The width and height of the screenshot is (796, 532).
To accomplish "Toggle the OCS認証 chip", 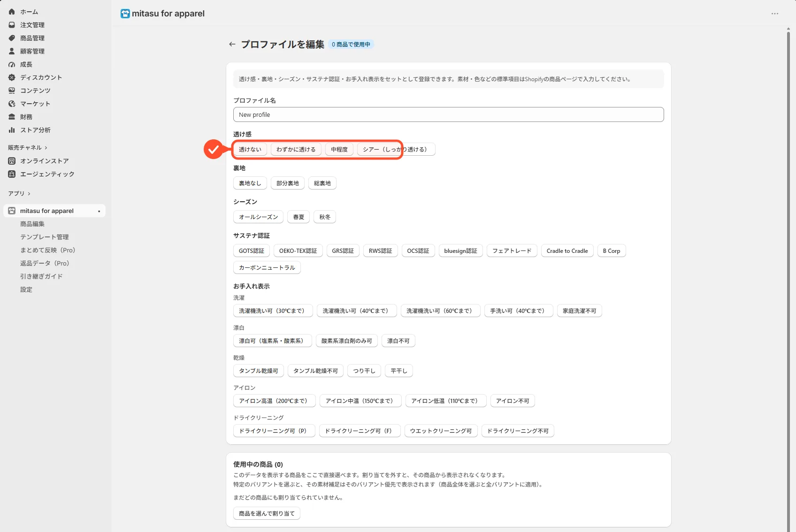I will pyautogui.click(x=418, y=251).
